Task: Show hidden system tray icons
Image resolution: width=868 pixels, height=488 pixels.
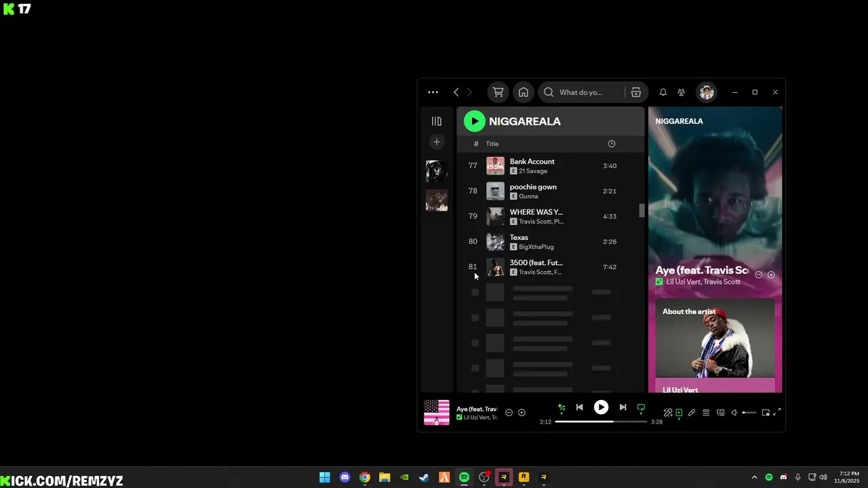Action: (754, 477)
